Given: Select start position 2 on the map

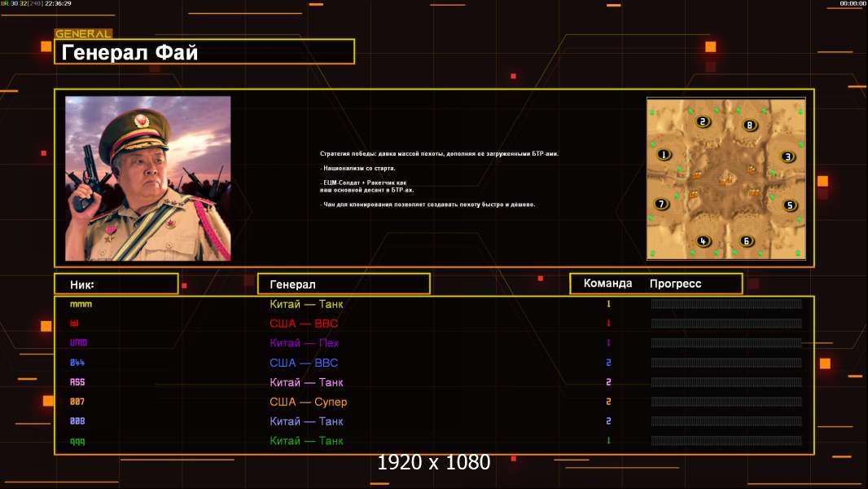Looking at the screenshot, I should [703, 122].
